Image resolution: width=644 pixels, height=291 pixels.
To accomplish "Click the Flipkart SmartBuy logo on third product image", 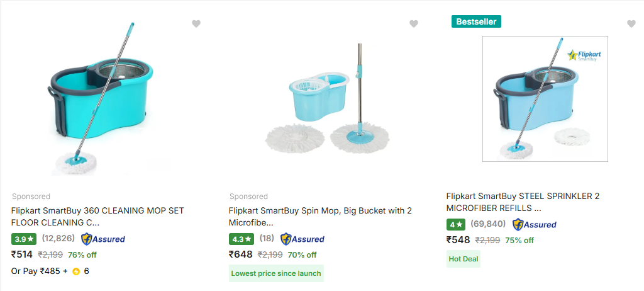I will (x=584, y=55).
